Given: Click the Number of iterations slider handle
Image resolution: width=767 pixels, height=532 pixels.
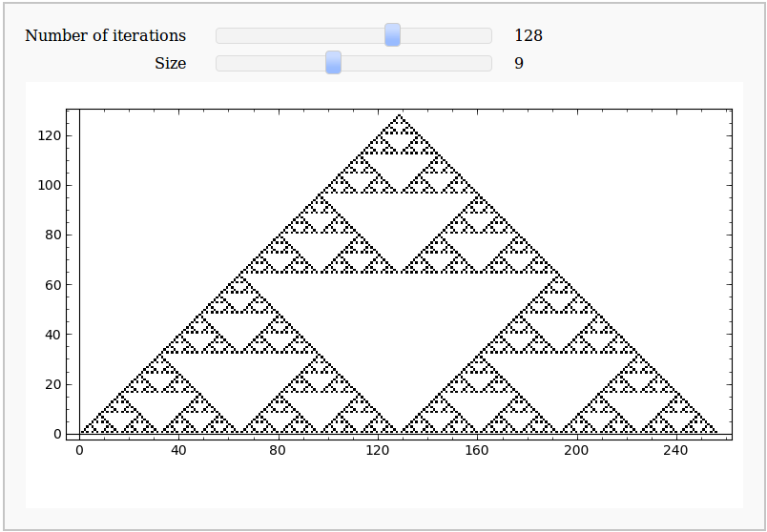Looking at the screenshot, I should coord(392,35).
